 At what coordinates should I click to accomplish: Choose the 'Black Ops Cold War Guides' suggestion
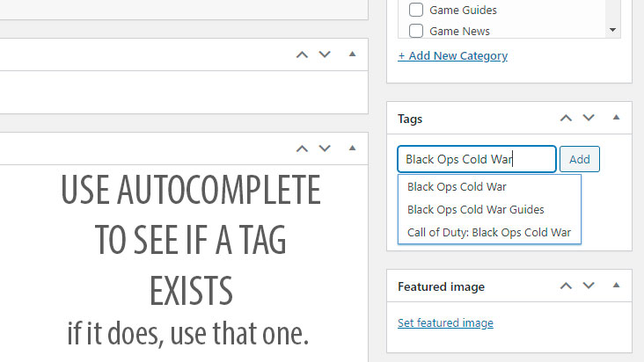coord(475,209)
